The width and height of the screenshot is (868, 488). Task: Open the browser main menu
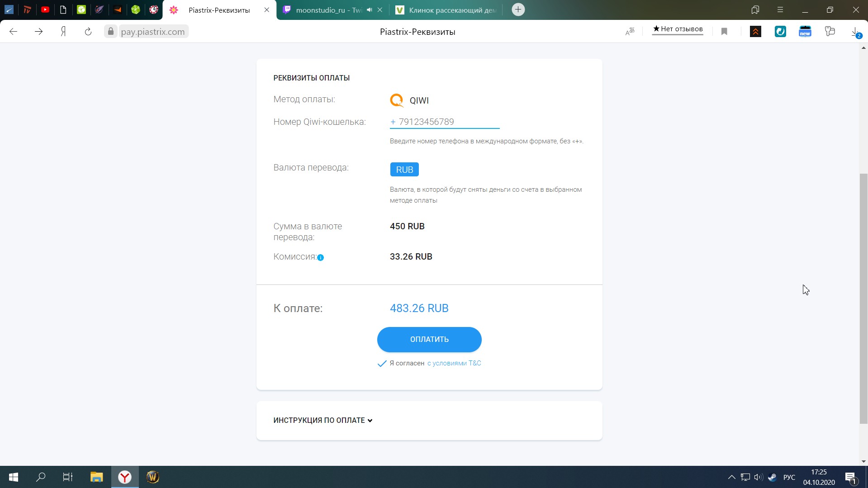[x=780, y=9]
